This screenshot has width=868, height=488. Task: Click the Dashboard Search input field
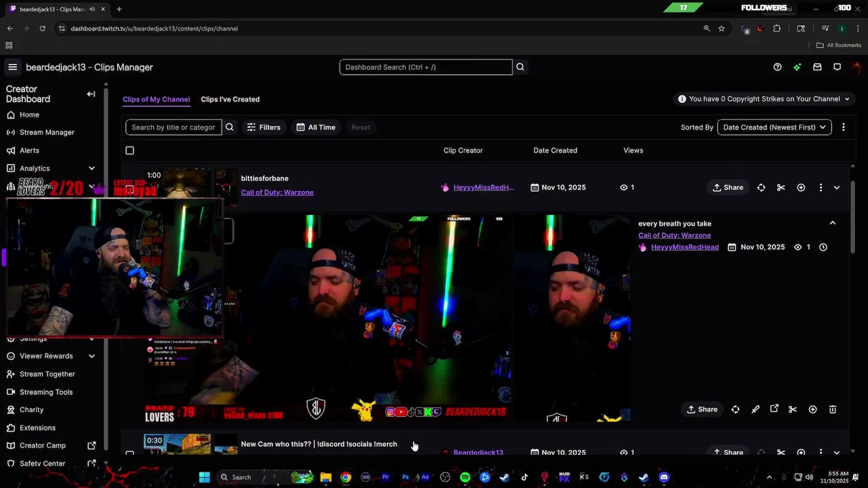pos(426,67)
